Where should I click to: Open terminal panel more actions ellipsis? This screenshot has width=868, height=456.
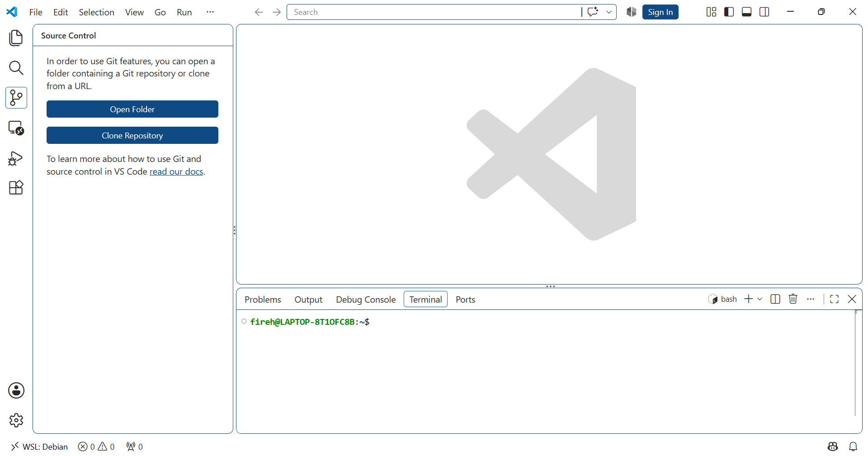(x=811, y=299)
